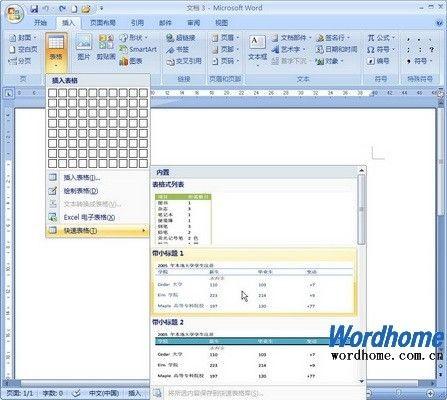Open the 符号 menu in 特殊符号 group
This screenshot has width=447, height=400.
(x=419, y=61)
